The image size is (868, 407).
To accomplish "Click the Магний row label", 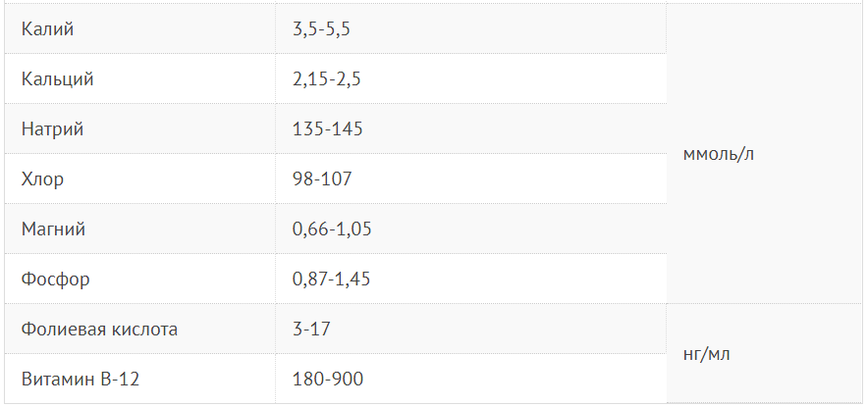I will click(53, 229).
